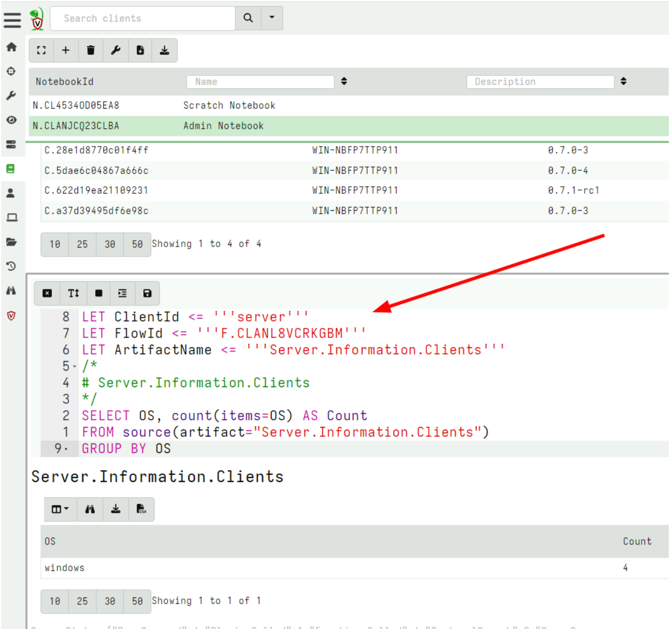672x629 pixels.
Task: View artifacts using the eye sidebar icon
Action: tap(11, 120)
